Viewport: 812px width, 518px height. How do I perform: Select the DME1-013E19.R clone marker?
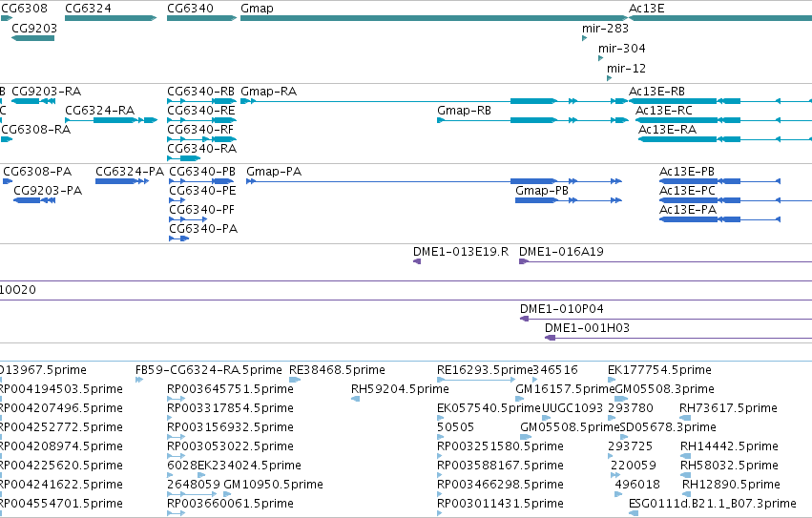click(x=417, y=261)
